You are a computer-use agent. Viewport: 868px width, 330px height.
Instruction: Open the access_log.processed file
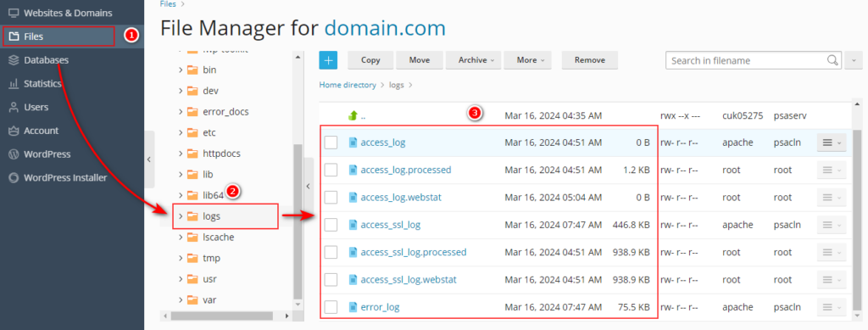pyautogui.click(x=406, y=170)
